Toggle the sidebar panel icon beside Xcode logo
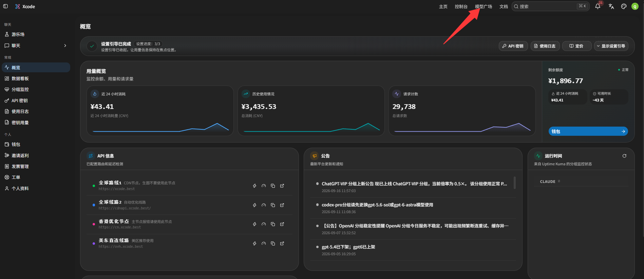 [5, 6]
